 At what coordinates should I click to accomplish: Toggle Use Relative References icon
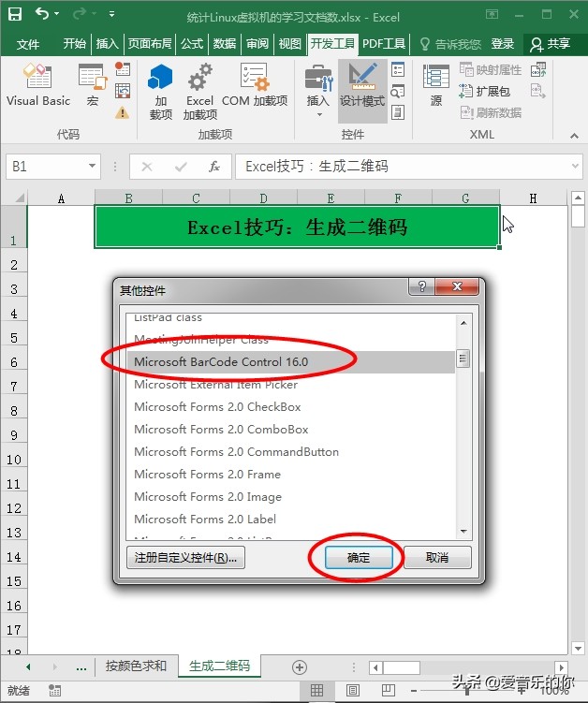point(123,91)
